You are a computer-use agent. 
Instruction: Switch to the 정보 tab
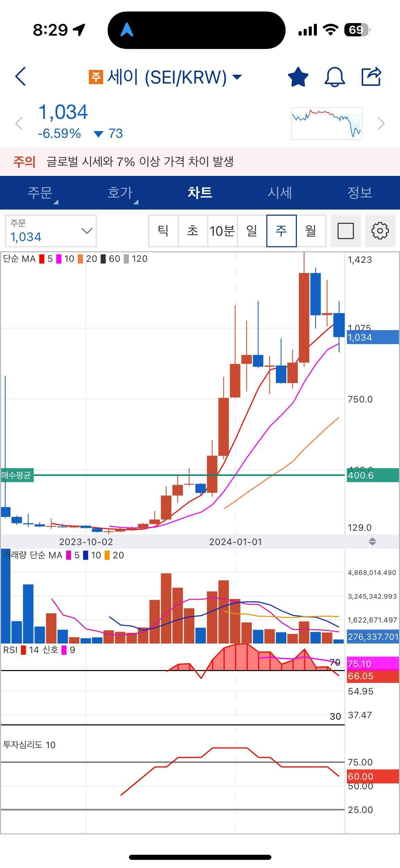click(360, 193)
